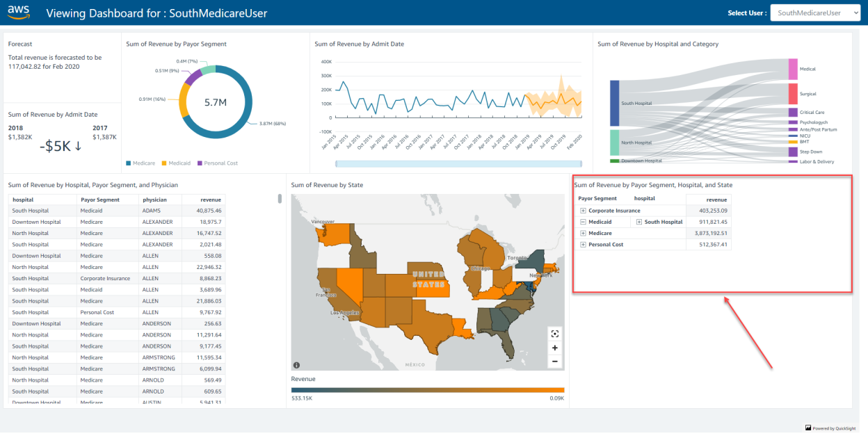Click the date range bar under Admit Date chart
This screenshot has height=438, width=868.
459,162
